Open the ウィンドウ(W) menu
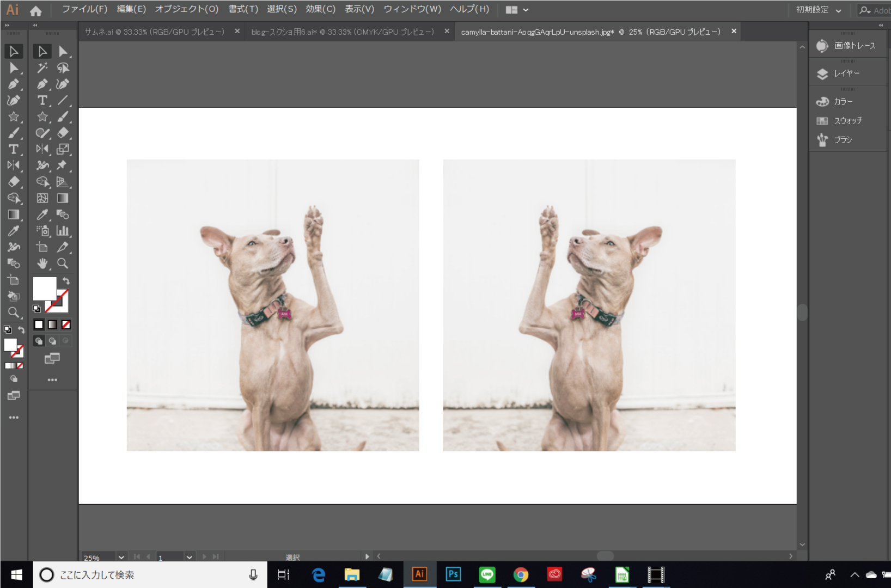The width and height of the screenshot is (891, 588). [x=412, y=9]
